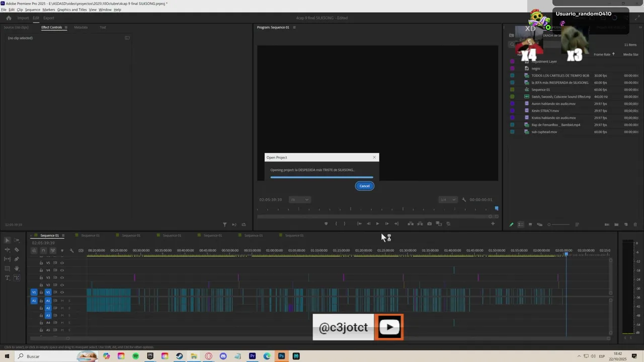The height and width of the screenshot is (362, 644).
Task: Open Photoshop from the taskbar
Action: pyautogui.click(x=281, y=356)
